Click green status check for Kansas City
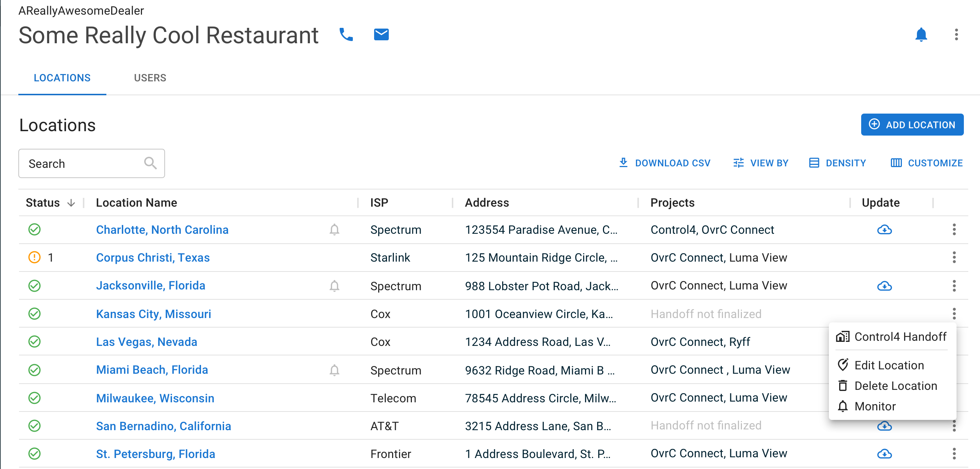 34,314
